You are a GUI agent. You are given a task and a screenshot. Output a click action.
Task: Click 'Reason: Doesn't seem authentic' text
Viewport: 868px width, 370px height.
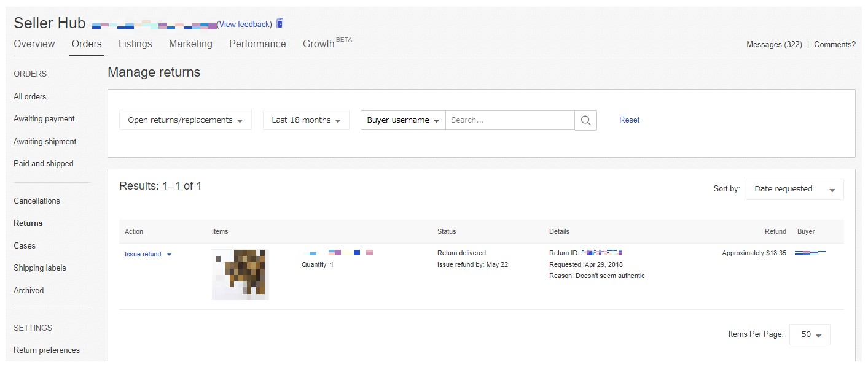coord(597,276)
